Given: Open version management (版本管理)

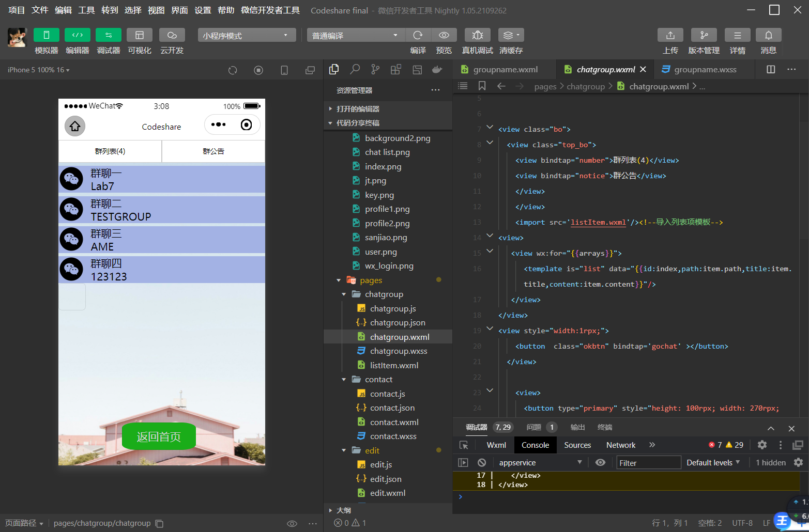Looking at the screenshot, I should click(704, 35).
